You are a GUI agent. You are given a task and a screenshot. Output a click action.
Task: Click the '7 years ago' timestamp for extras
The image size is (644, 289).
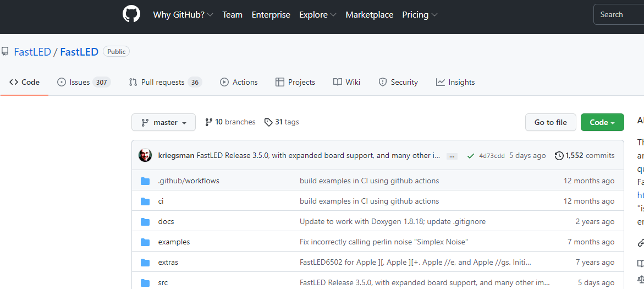[x=595, y=263]
